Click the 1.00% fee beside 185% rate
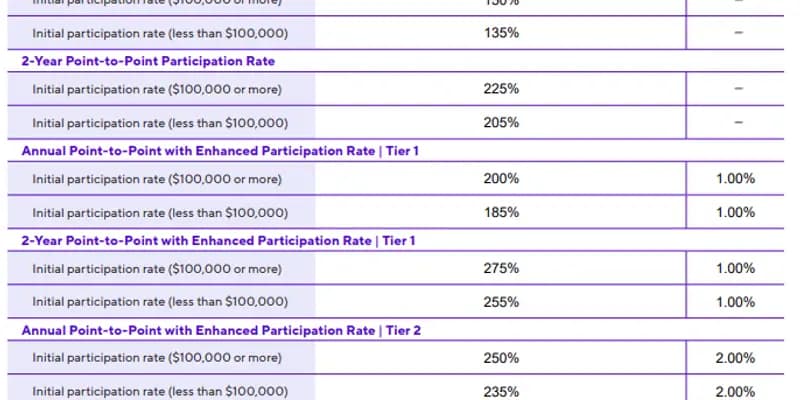This screenshot has width=800, height=400. click(x=735, y=212)
